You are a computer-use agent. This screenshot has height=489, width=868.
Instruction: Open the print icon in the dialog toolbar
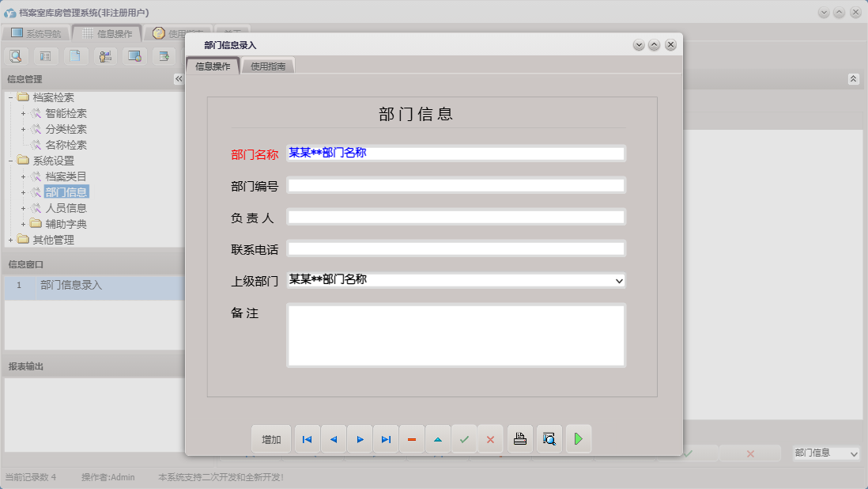click(x=519, y=438)
